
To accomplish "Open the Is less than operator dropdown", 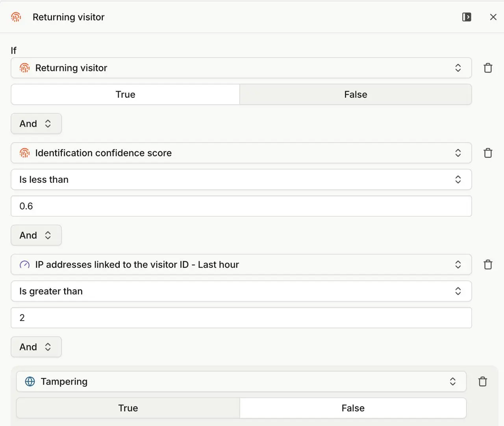I will pos(241,180).
